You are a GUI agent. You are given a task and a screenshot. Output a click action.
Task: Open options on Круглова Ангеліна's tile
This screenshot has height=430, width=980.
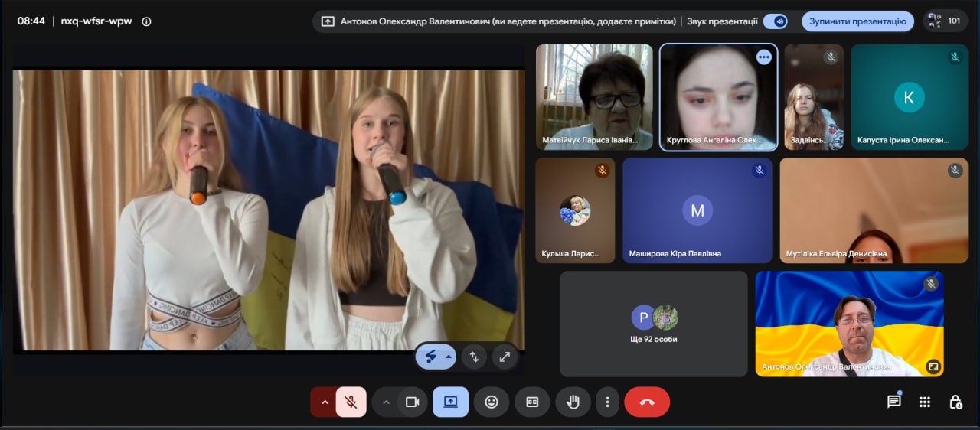763,57
